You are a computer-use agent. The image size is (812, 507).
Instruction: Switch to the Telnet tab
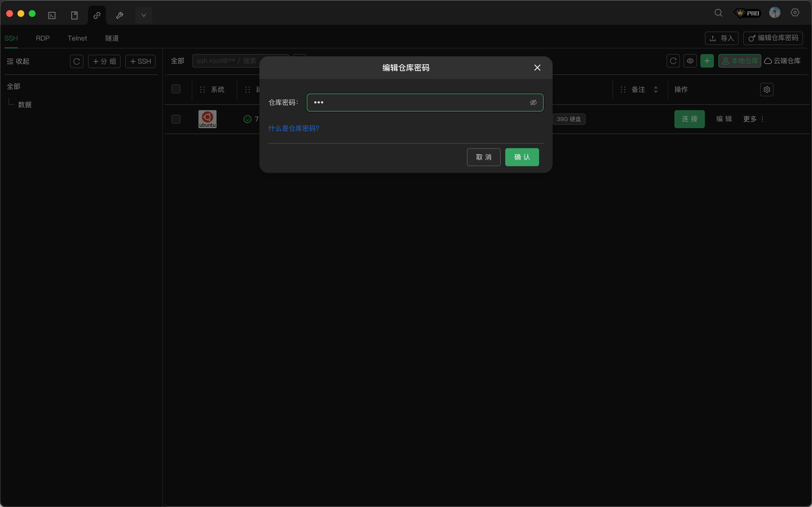pyautogui.click(x=77, y=38)
